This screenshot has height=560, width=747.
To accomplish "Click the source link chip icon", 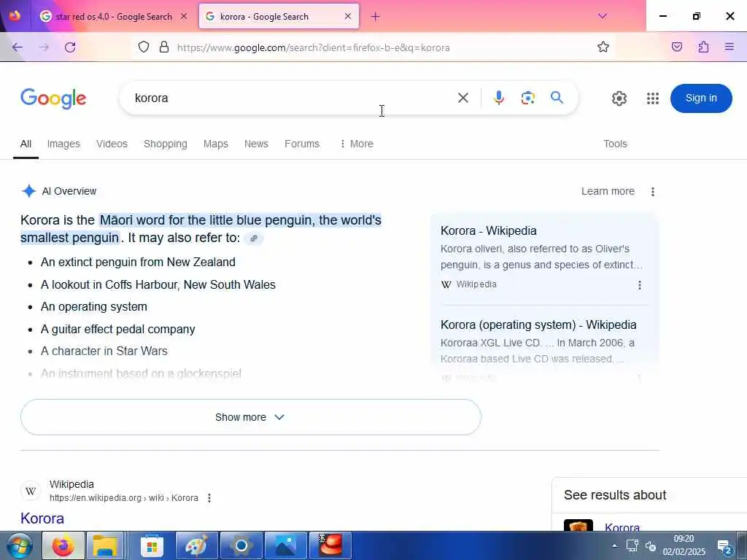I will click(253, 238).
